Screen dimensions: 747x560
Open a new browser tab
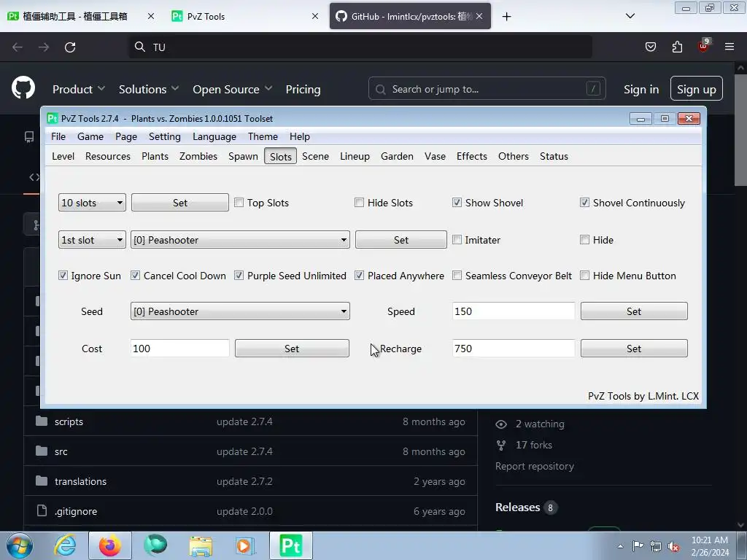pyautogui.click(x=506, y=17)
